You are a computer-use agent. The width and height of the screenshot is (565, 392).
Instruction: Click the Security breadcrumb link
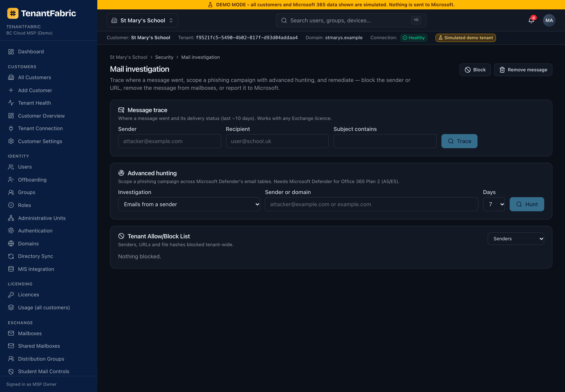tap(164, 57)
